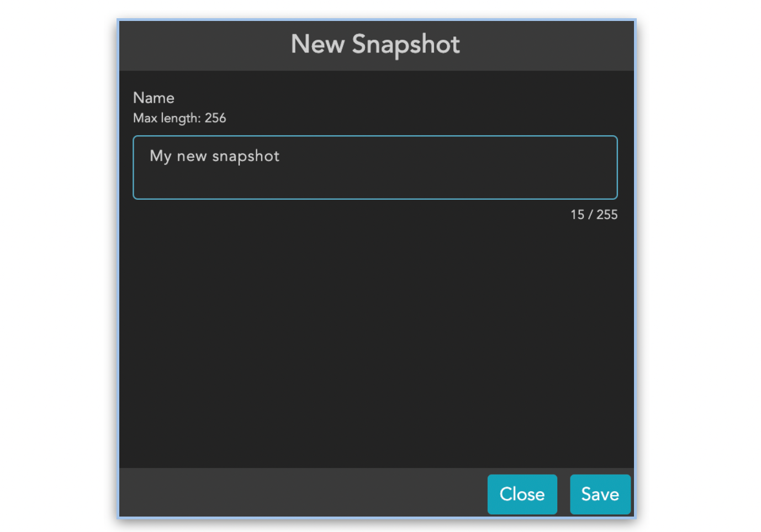
Task: Click the number 15 in the counter
Action: coord(577,215)
